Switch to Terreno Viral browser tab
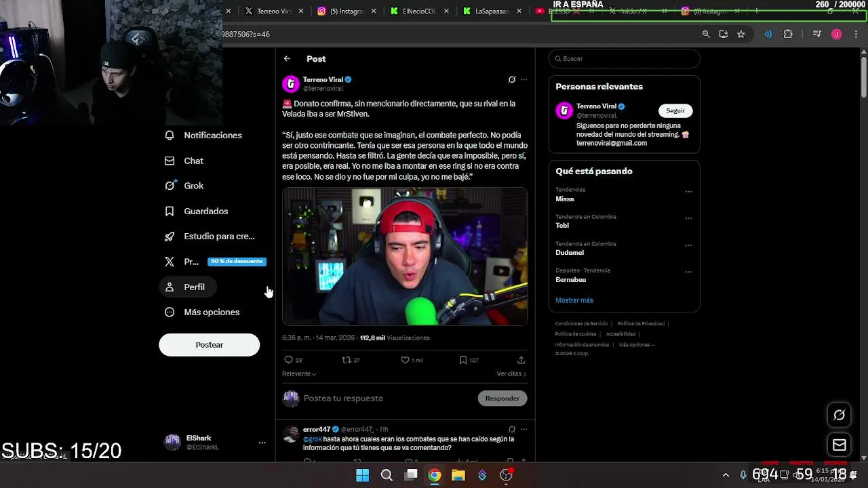 [269, 11]
